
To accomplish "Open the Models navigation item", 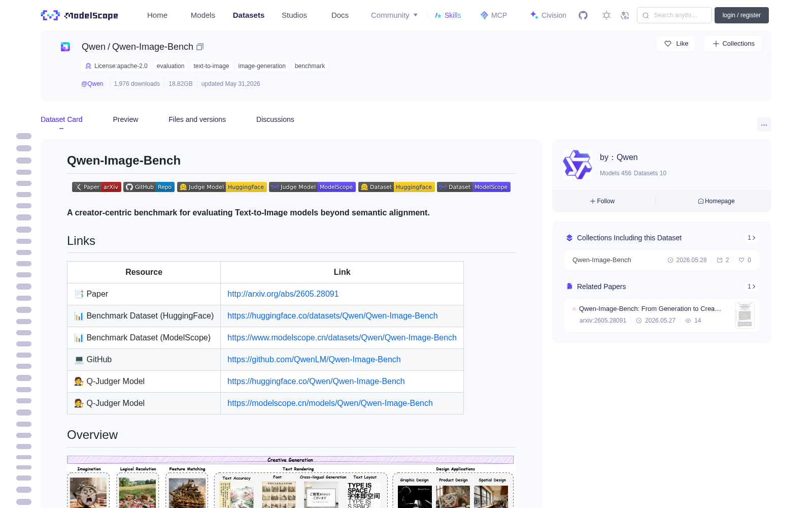I will click(x=203, y=15).
